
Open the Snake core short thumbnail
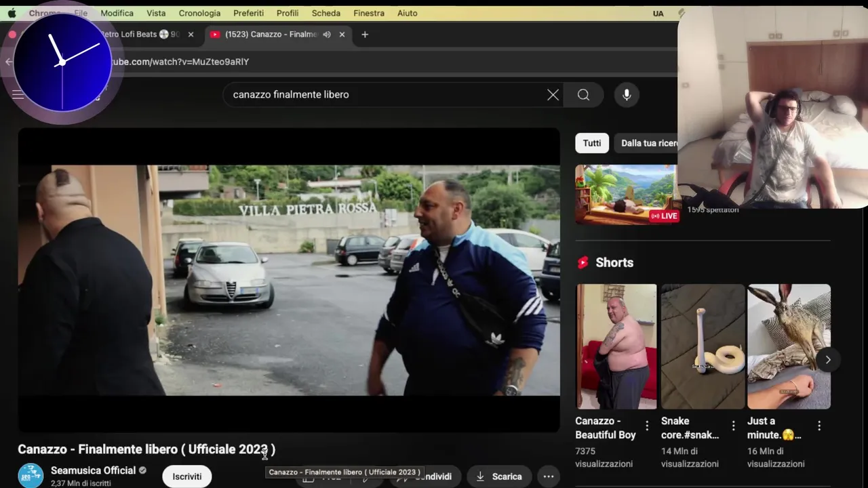(x=703, y=346)
